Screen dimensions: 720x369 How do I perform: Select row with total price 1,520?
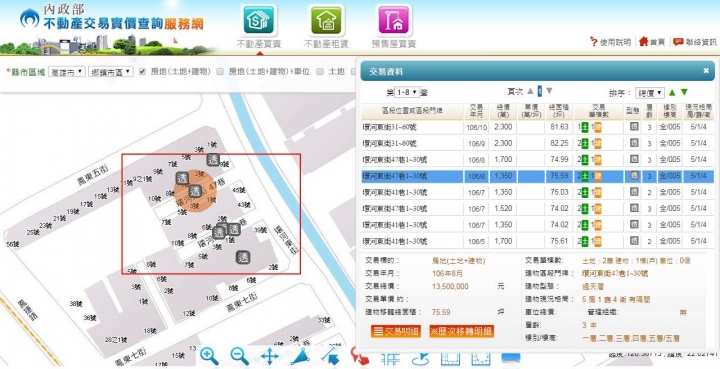point(537,208)
